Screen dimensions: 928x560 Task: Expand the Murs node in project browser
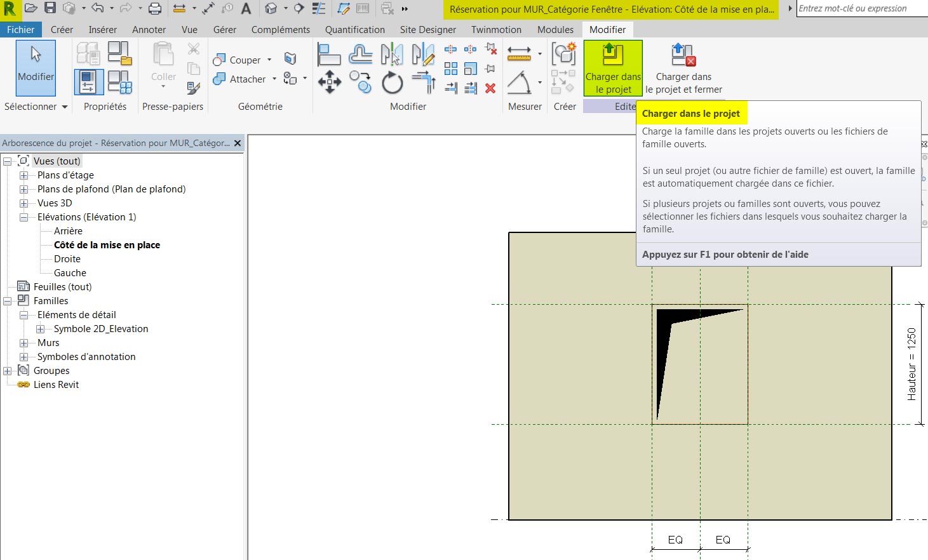click(x=24, y=342)
